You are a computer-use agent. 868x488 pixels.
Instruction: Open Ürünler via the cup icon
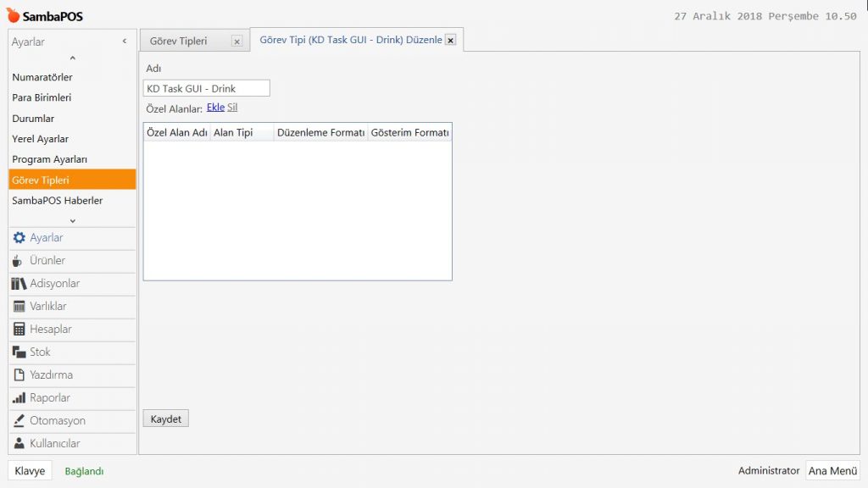[x=18, y=261]
